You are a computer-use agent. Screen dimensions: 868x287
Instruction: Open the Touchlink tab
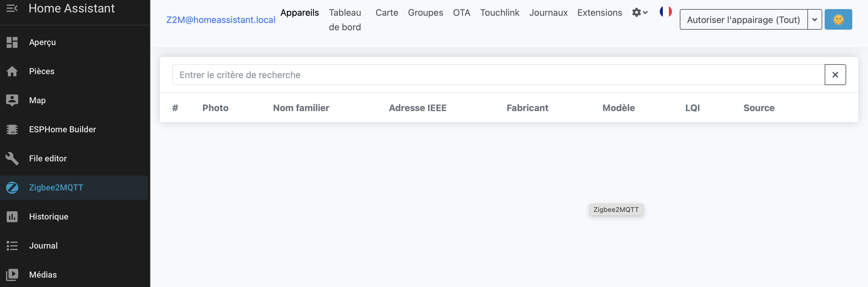(499, 13)
